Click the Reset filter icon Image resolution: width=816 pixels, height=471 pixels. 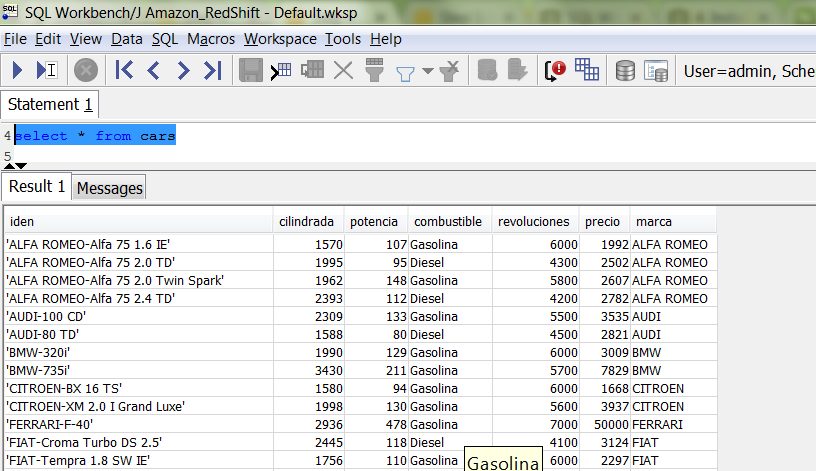450,71
